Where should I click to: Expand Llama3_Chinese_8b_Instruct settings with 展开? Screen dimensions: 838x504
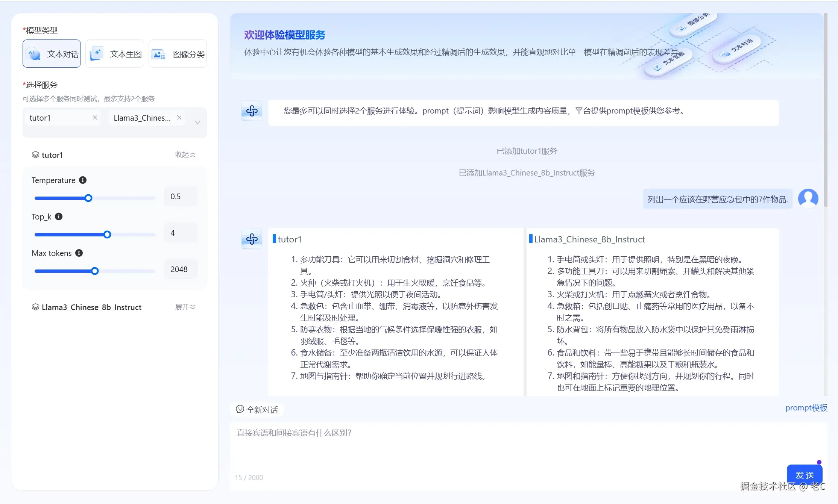tap(185, 307)
